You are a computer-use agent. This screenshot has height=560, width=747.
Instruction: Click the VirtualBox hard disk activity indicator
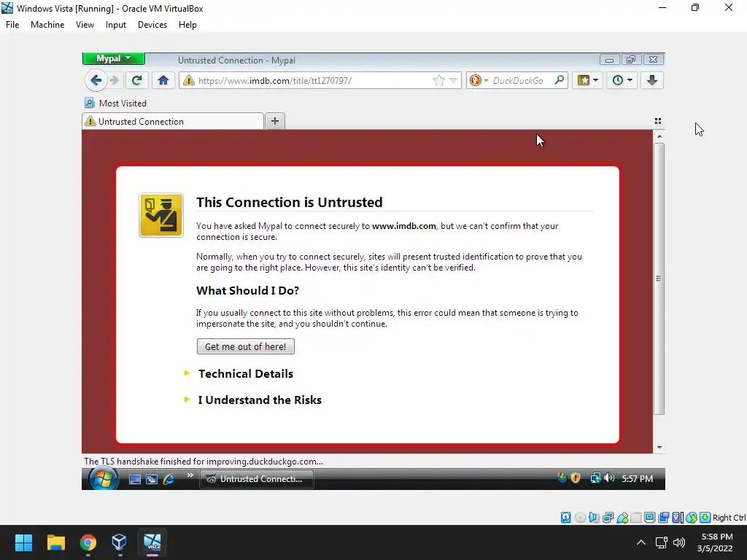pos(565,518)
